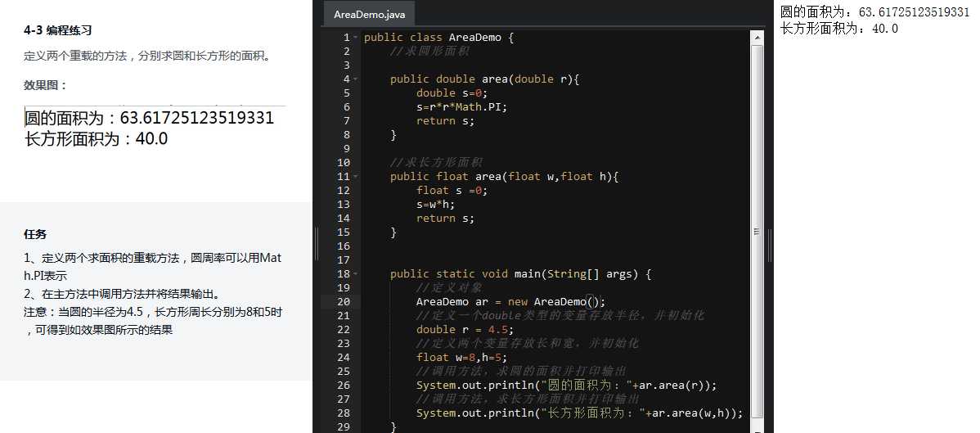Viewport: 980px width, 433px height.
Task: Click code "public float area(float w,float h){"
Action: (x=505, y=177)
